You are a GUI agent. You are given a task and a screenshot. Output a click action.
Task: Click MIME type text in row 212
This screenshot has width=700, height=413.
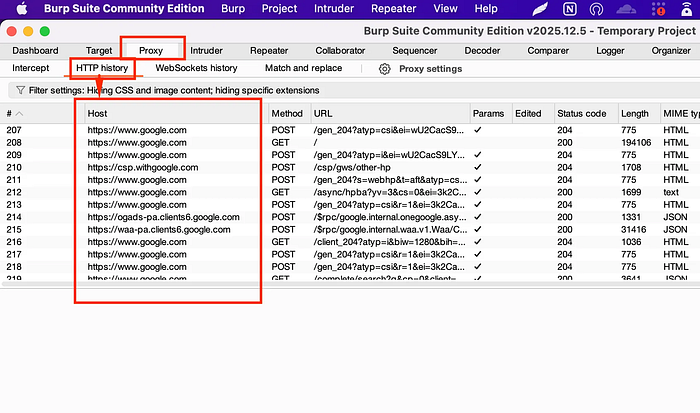point(671,192)
